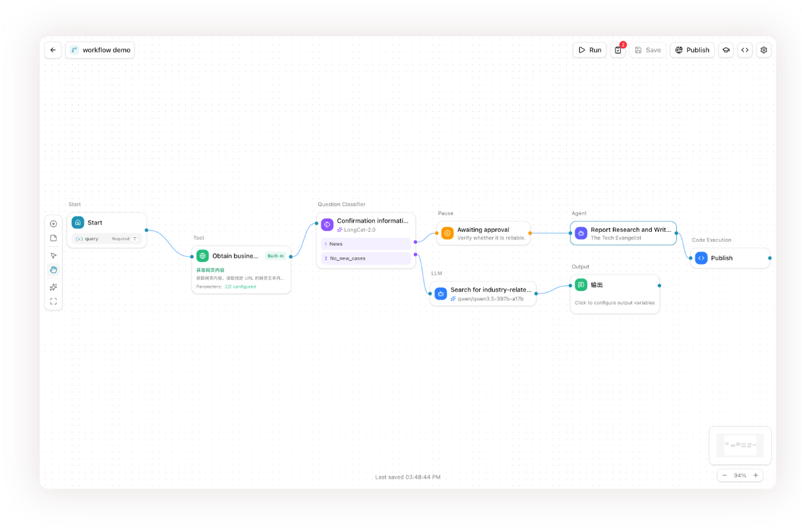Click the LongCat-2.0 model label

(360, 230)
